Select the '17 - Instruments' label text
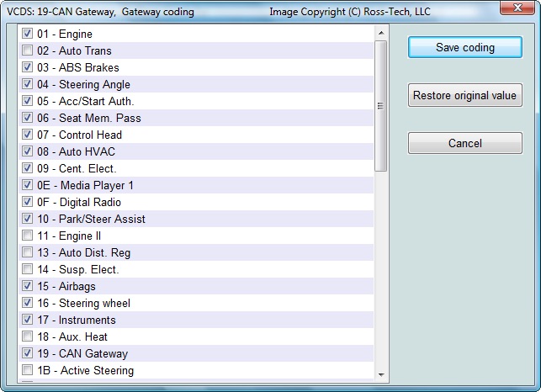The width and height of the screenshot is (541, 392). pos(77,320)
